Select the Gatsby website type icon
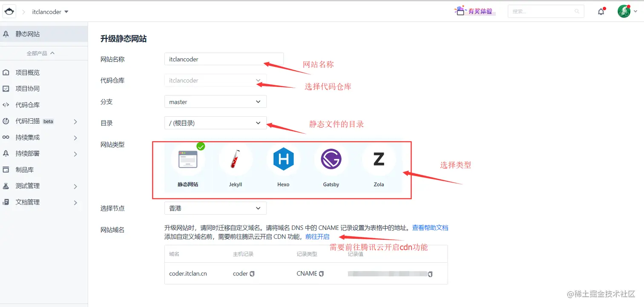The image size is (644, 307). pyautogui.click(x=331, y=159)
